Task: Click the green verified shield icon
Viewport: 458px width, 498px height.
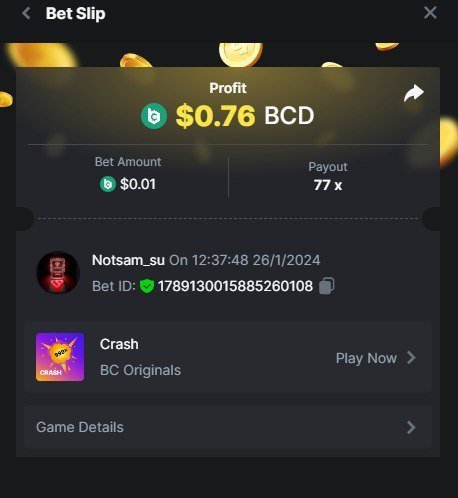Action: coord(147,286)
